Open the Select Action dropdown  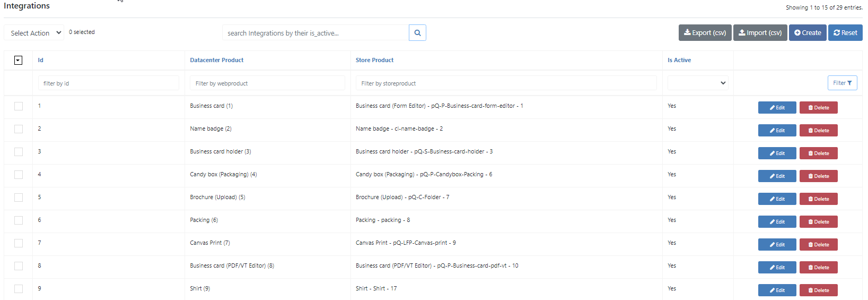pyautogui.click(x=34, y=33)
